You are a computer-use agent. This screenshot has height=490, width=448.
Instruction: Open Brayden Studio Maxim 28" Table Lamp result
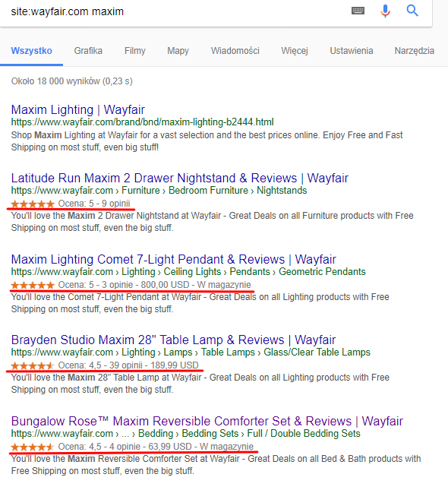(173, 340)
